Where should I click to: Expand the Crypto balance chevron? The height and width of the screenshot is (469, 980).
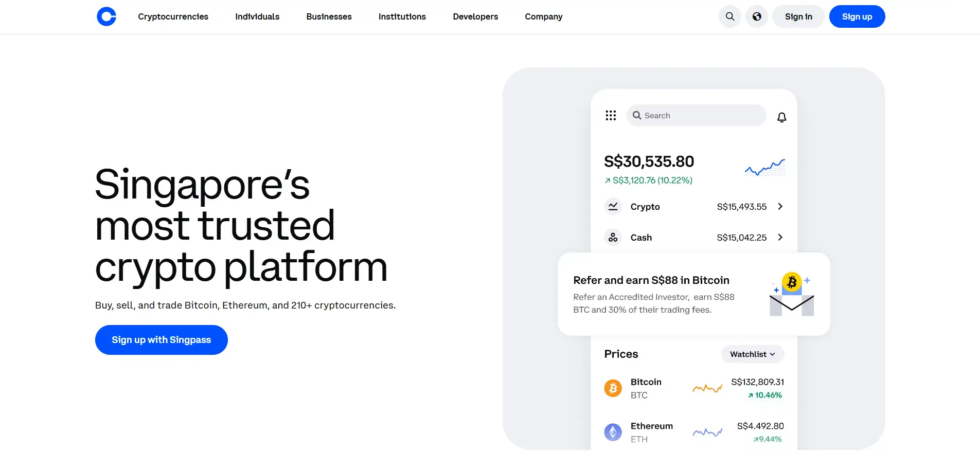point(780,207)
